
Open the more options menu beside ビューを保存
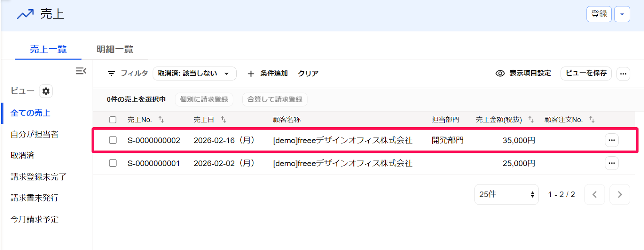coord(623,74)
